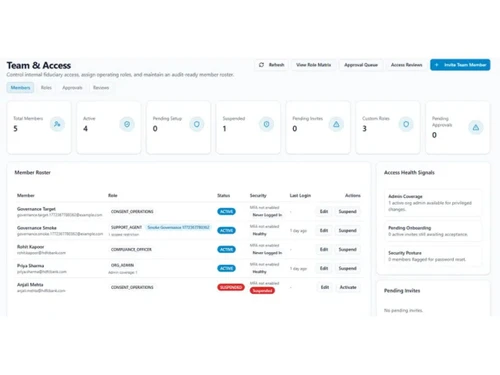Viewport: 500px width, 375px height.
Task: Click the Role column header
Action: pos(113,195)
